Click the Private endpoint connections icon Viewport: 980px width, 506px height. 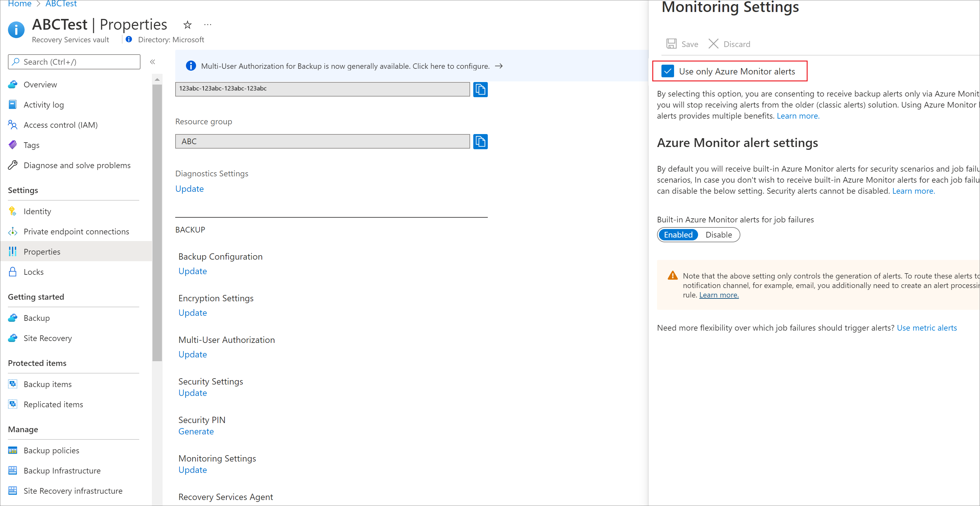pyautogui.click(x=12, y=231)
